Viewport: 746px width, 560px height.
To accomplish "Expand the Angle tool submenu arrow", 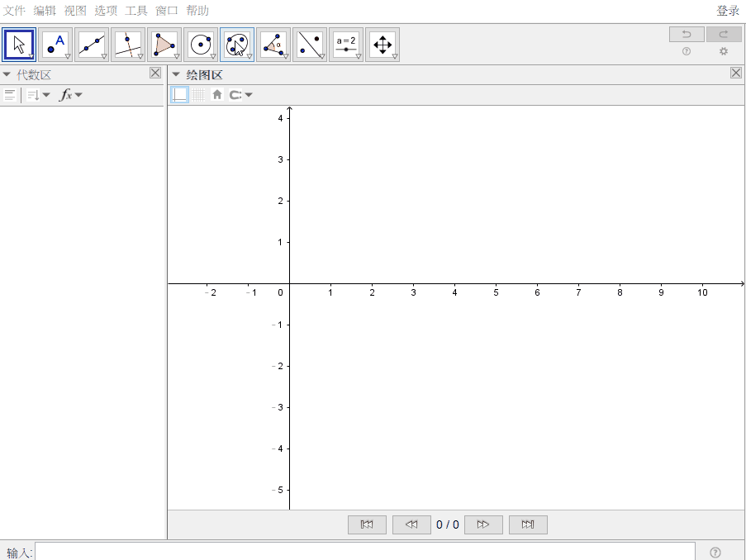I will click(x=286, y=57).
